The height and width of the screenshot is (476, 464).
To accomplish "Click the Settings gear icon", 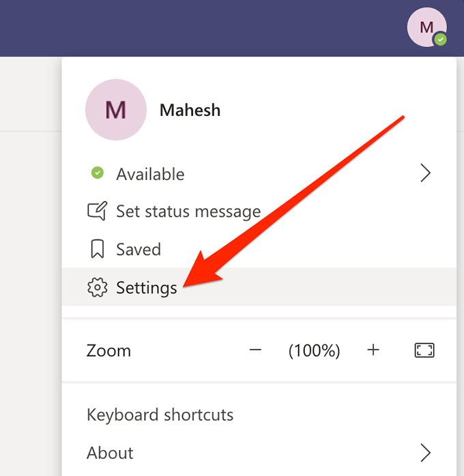I will pos(98,288).
